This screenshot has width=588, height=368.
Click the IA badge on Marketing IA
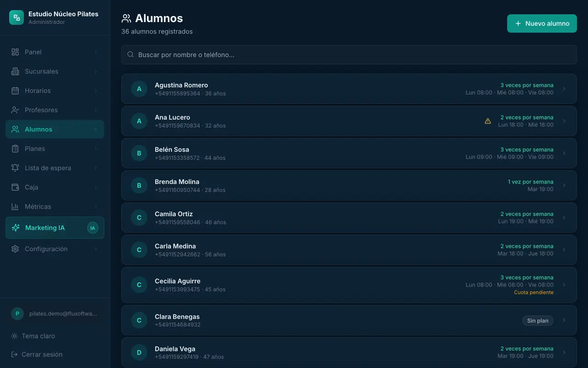(x=93, y=228)
